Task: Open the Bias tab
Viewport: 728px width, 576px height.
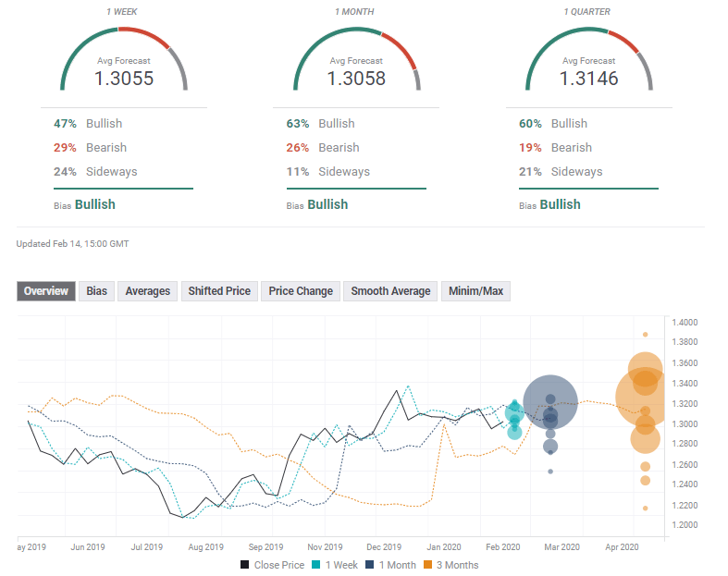Action: (x=96, y=291)
